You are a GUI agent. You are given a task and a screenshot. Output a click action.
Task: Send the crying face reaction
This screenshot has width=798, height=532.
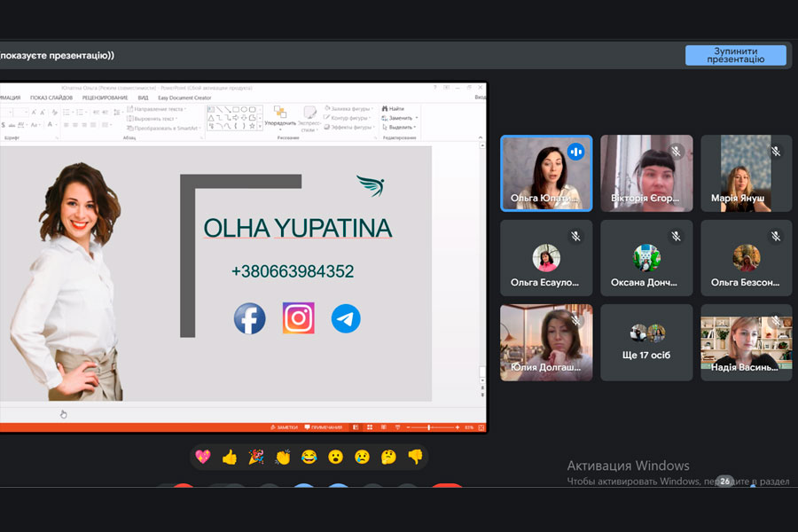[362, 458]
